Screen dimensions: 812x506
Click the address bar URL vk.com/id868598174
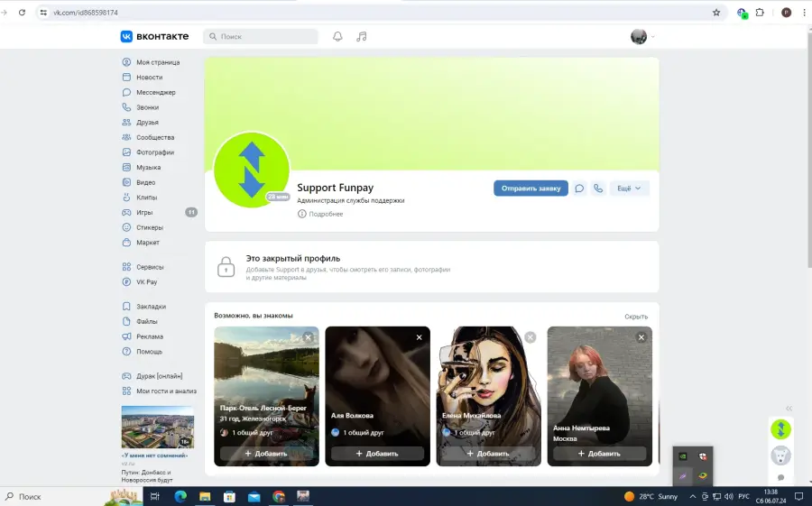pos(86,13)
